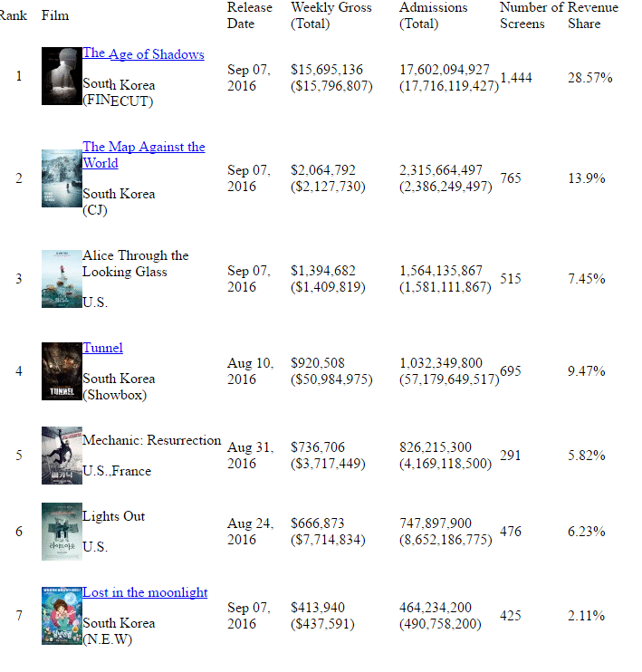Screen dimensions: 642x672
Task: Select Alice Through the Looking Glass poster
Action: coord(62,279)
